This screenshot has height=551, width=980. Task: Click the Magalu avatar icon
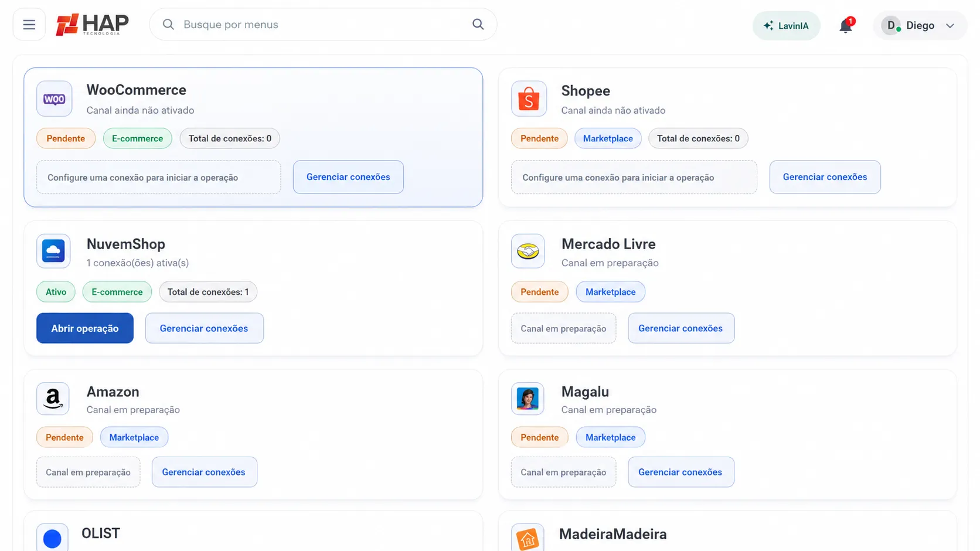[x=528, y=399]
